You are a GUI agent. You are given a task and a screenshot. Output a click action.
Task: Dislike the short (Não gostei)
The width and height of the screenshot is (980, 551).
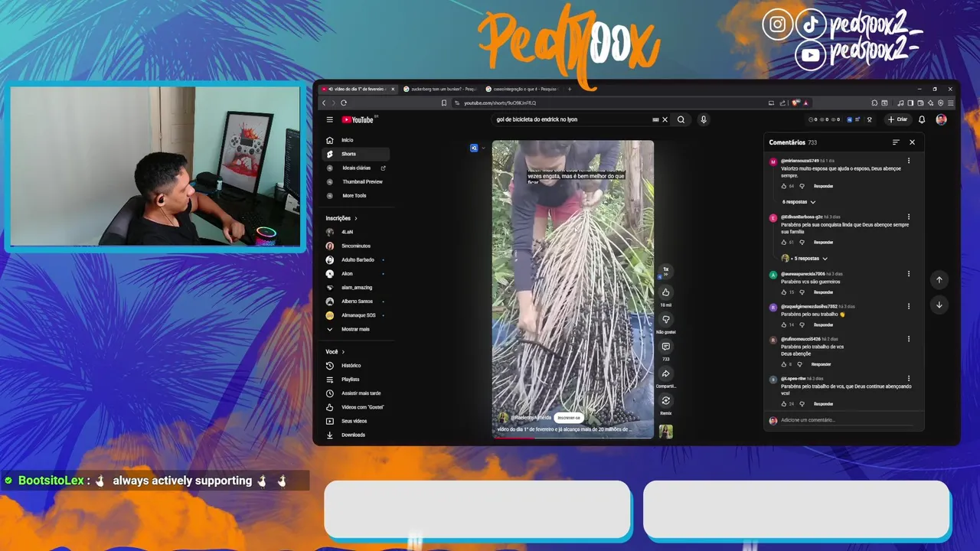tap(665, 319)
